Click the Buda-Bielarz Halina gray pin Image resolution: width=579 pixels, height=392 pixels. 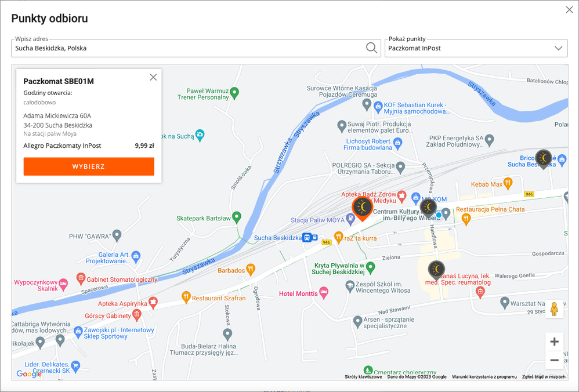pyautogui.click(x=227, y=334)
